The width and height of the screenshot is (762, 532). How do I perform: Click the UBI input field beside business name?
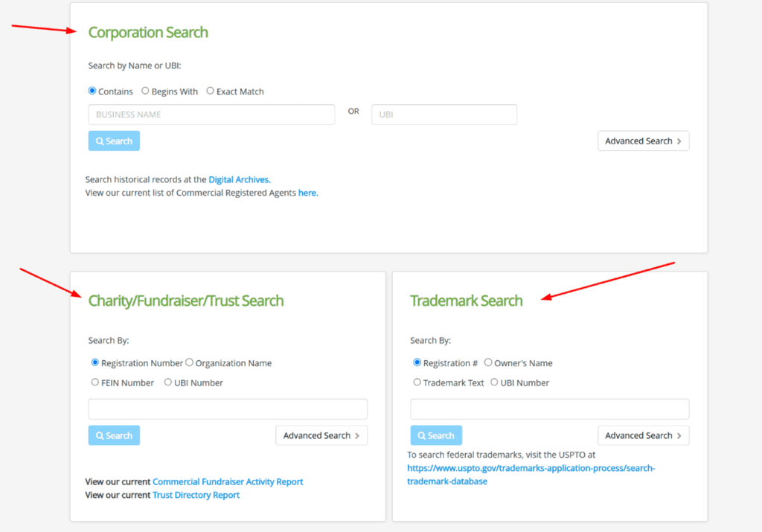point(444,114)
